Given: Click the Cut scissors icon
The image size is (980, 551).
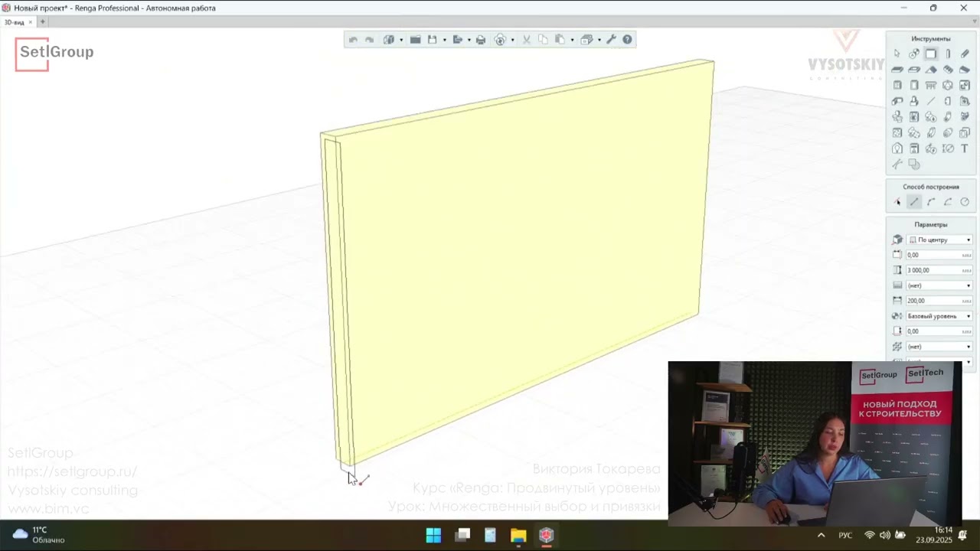Looking at the screenshot, I should point(527,40).
